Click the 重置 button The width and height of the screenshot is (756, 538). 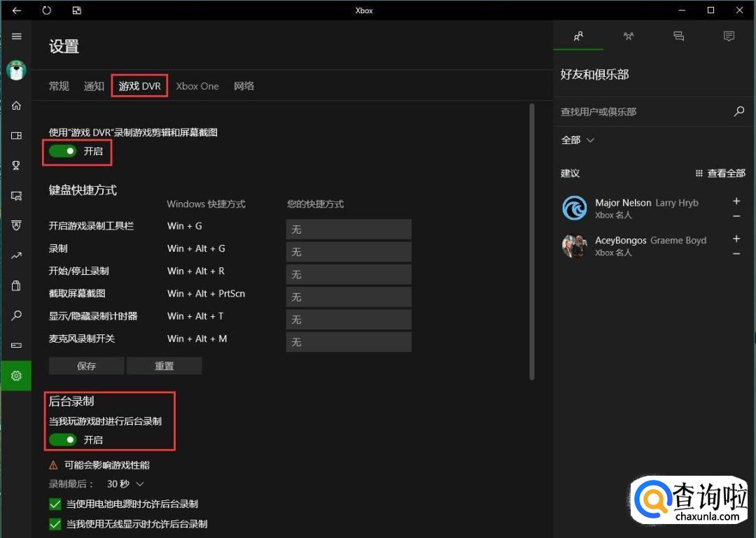click(x=164, y=366)
